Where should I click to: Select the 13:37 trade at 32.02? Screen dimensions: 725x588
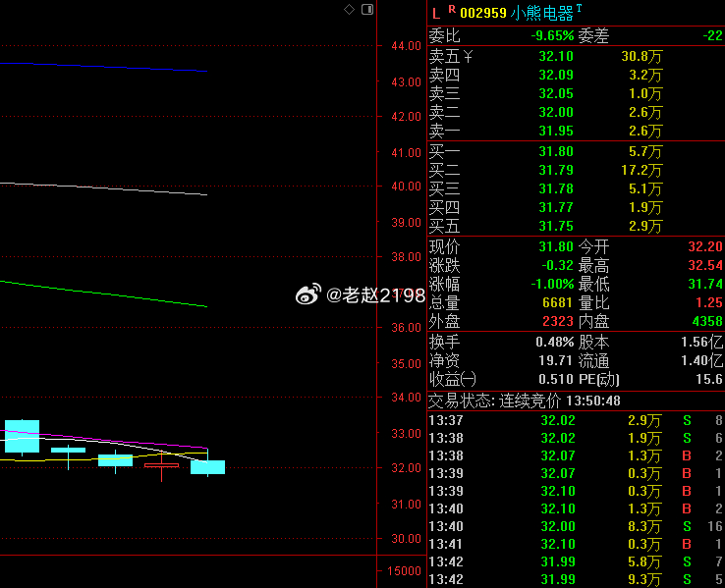pos(576,420)
